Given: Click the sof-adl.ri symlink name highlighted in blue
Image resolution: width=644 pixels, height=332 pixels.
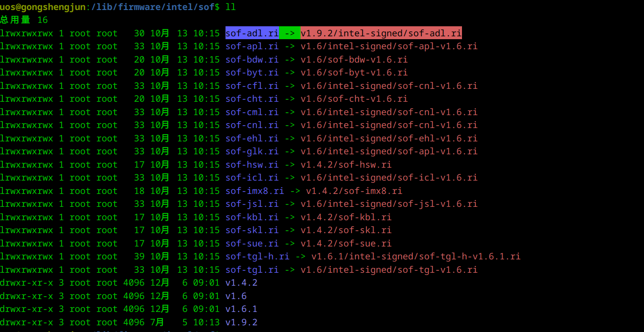Looking at the screenshot, I should [x=252, y=33].
